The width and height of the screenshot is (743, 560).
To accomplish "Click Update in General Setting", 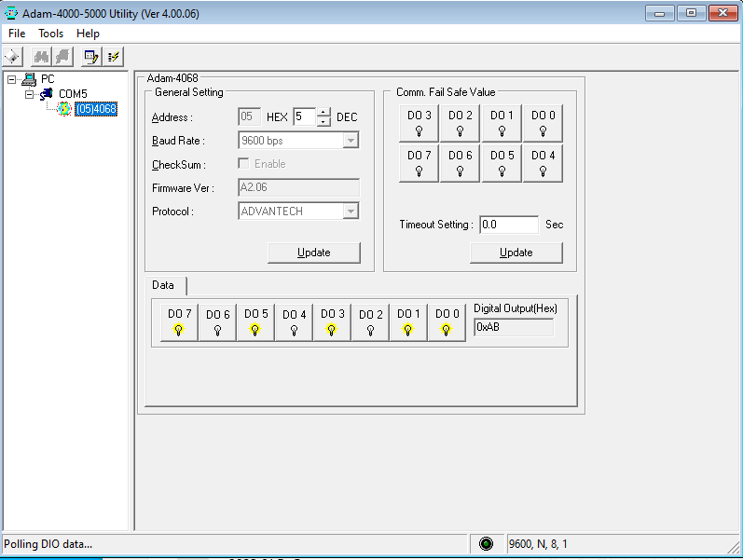I will (x=313, y=253).
